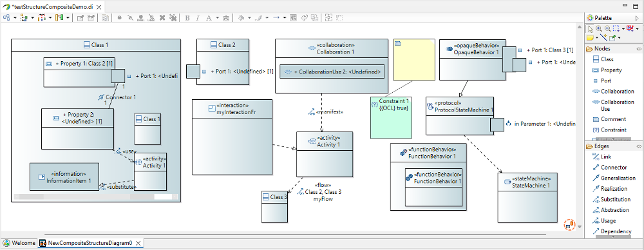Click the vertical scrollbar down arrow
644x250 pixels.
[x=580, y=227]
